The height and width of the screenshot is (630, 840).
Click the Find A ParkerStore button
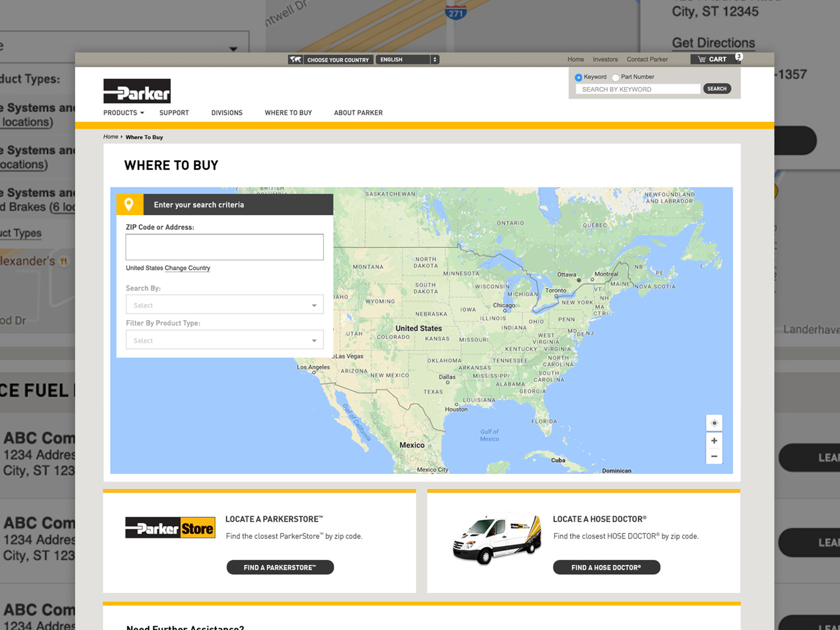(x=280, y=567)
